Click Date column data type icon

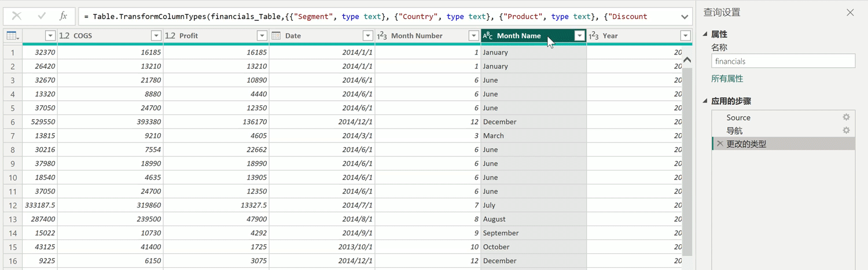(x=276, y=36)
